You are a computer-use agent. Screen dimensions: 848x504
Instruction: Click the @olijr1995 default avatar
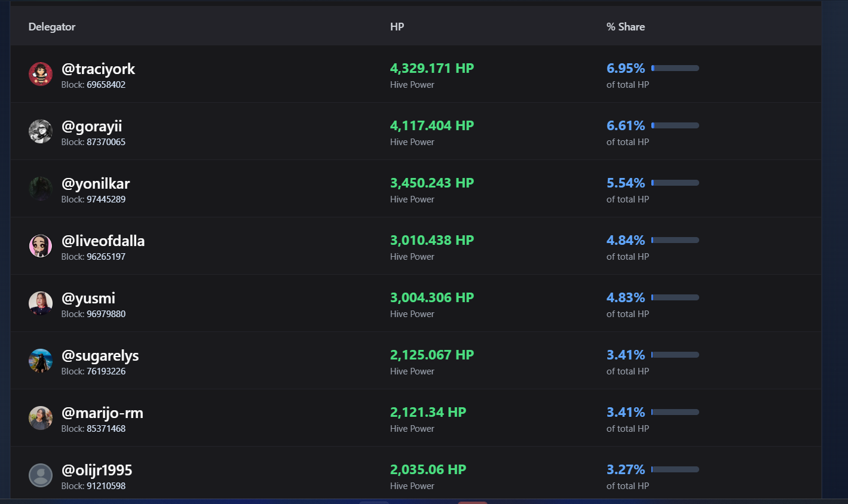(x=41, y=475)
